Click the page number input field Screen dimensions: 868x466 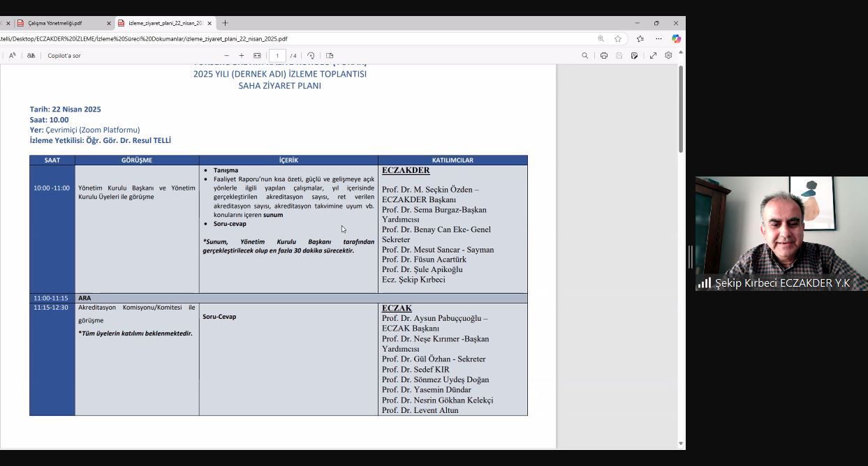click(x=277, y=56)
